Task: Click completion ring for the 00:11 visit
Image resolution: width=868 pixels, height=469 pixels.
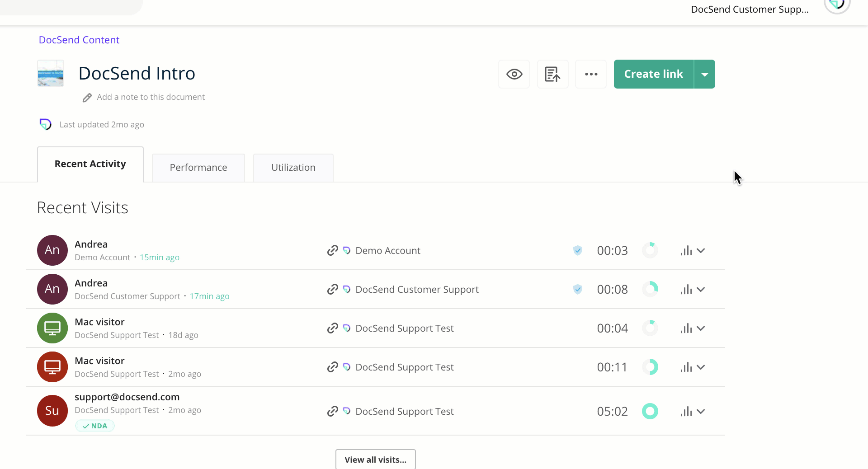Action: pos(650,367)
